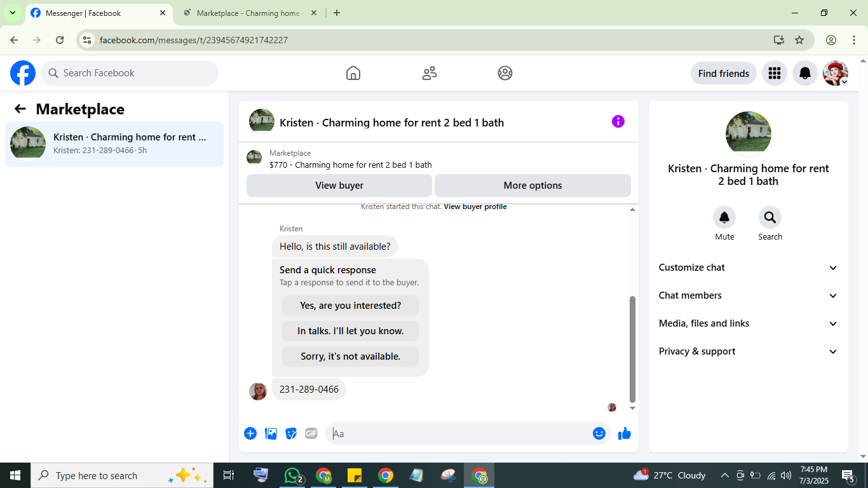Open $770 Charming home listing link

click(351, 165)
